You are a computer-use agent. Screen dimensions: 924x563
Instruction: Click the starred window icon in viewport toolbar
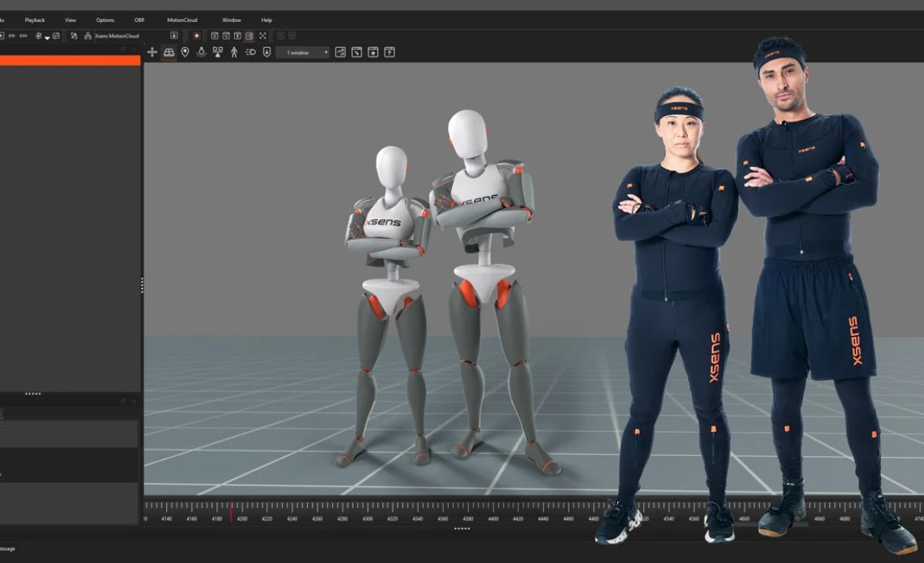(x=373, y=53)
